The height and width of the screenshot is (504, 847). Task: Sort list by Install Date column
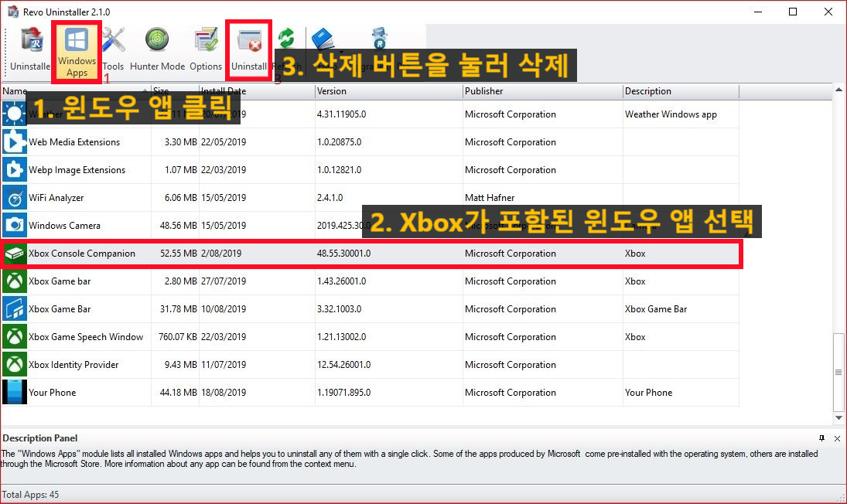pos(257,91)
